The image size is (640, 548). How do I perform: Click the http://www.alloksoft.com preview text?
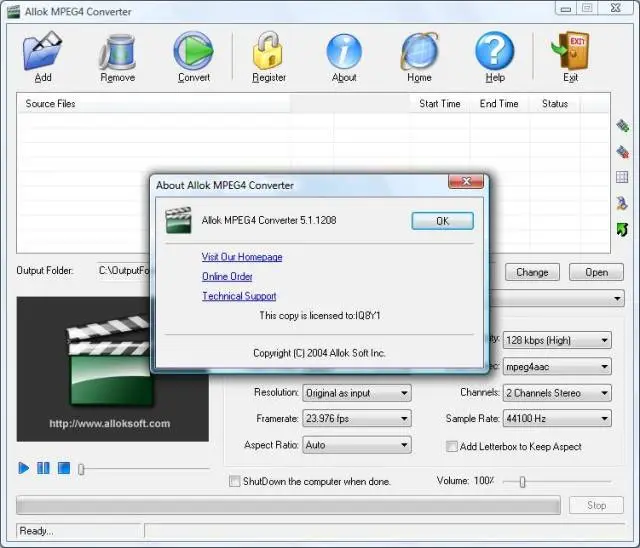(109, 424)
